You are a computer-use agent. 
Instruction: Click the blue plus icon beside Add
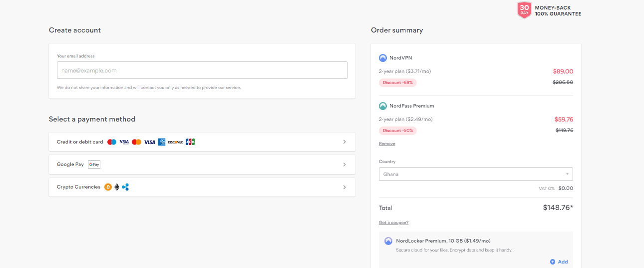click(x=553, y=262)
